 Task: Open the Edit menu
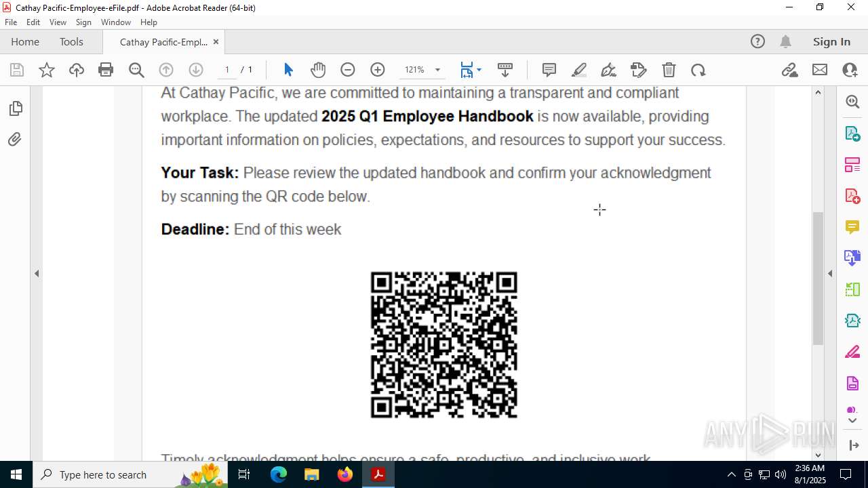(33, 22)
